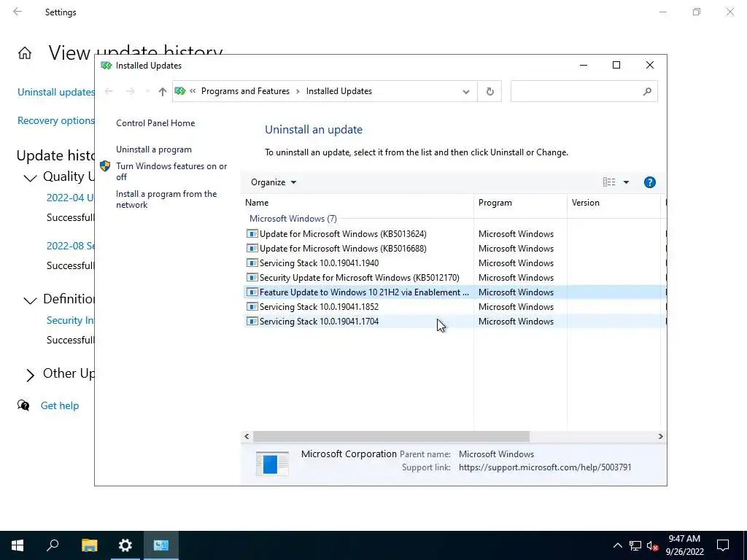Click the scrollbar left arrow
This screenshot has width=747, height=560.
coord(247,436)
